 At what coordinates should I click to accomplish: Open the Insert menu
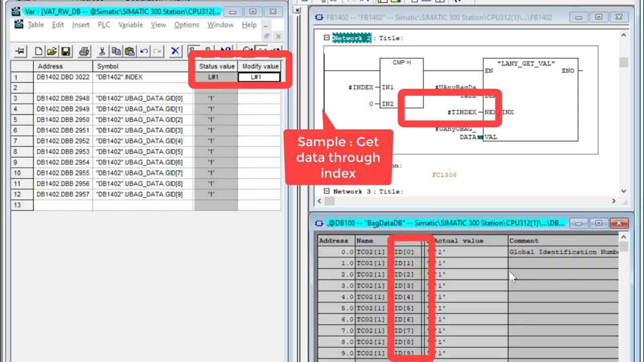click(x=80, y=25)
